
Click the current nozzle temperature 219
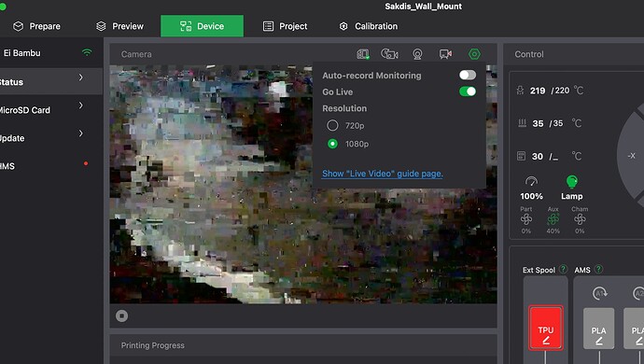tap(538, 91)
